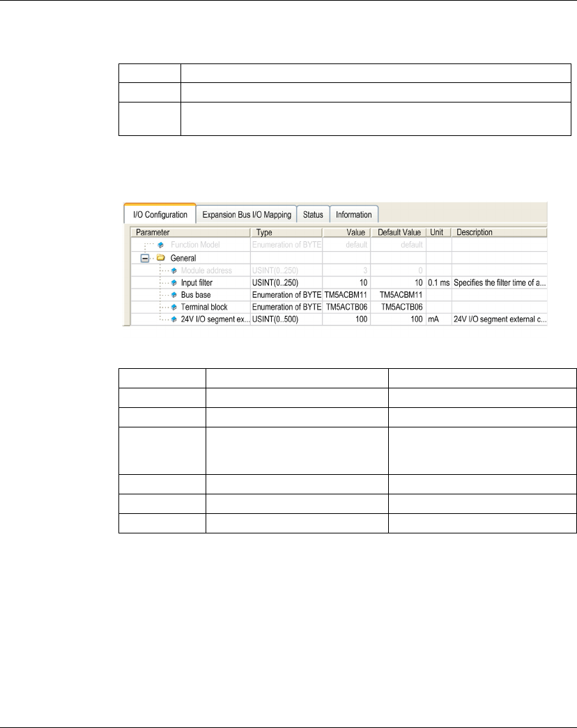Click the mA unit cell
Image resolution: width=577 pixels, height=728 pixels.
[x=439, y=319]
